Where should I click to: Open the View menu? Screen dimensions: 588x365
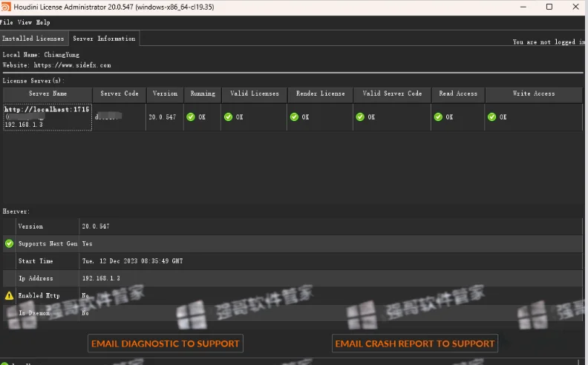pos(24,22)
